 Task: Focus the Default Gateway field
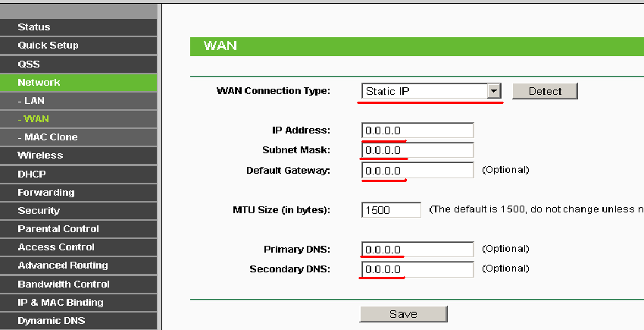[x=417, y=171]
